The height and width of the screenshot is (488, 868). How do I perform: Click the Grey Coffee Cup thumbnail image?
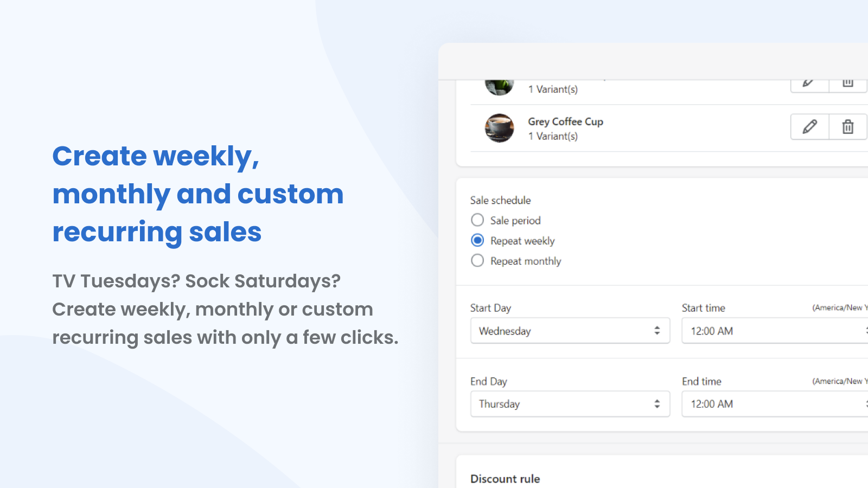(x=499, y=128)
